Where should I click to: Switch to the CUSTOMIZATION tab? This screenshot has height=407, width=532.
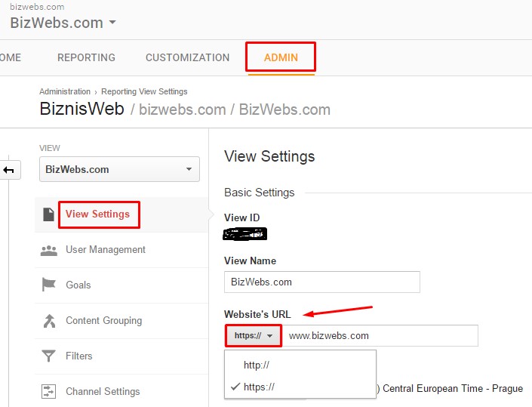pos(188,57)
